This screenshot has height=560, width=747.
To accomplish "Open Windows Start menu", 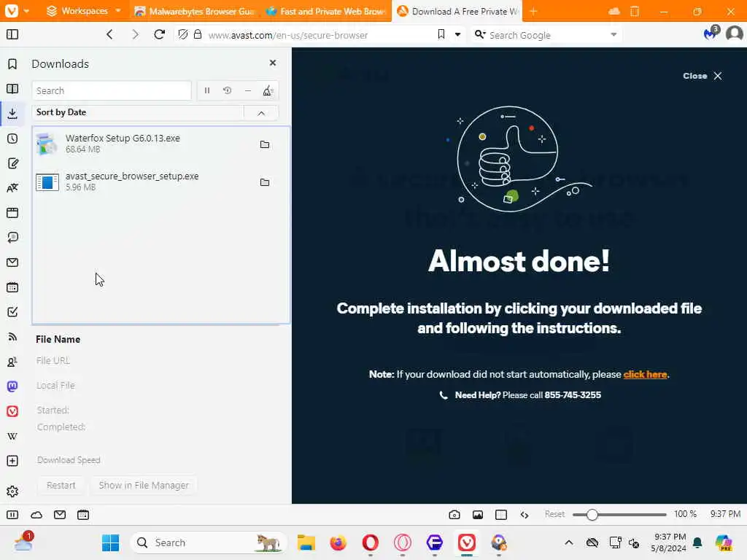I will (x=111, y=542).
